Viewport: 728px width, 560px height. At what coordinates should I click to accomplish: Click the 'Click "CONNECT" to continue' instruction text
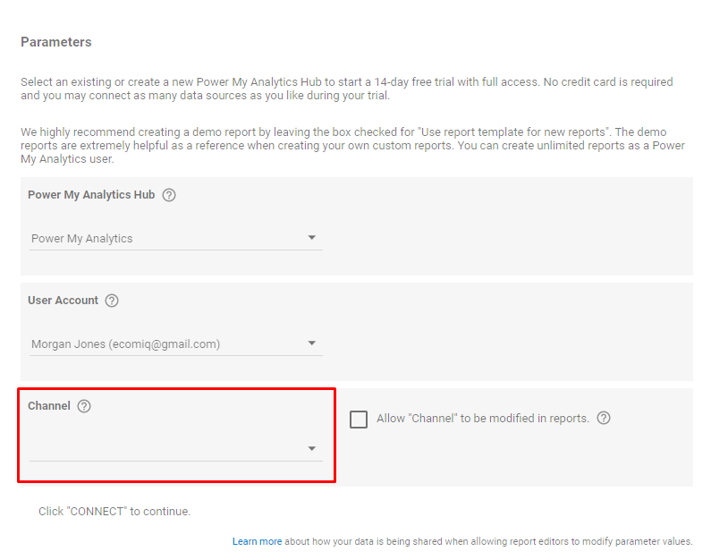(x=114, y=512)
